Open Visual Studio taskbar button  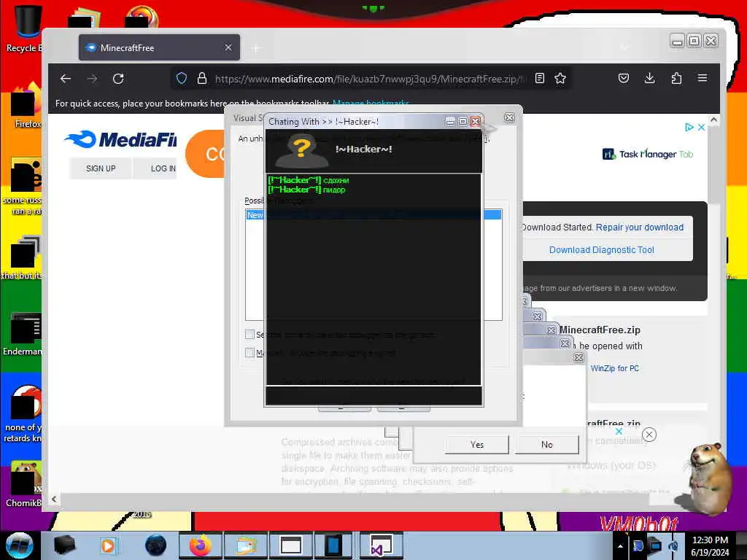381,545
